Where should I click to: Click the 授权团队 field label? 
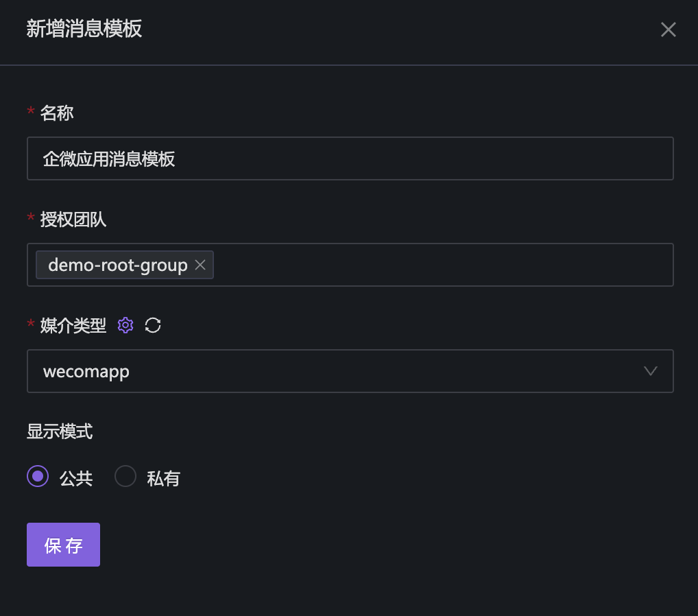tap(73, 220)
